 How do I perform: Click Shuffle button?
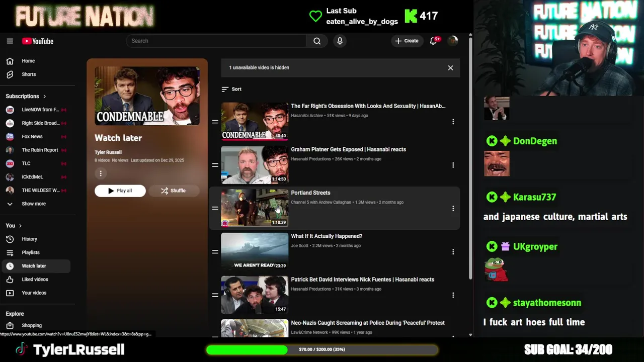click(x=173, y=191)
